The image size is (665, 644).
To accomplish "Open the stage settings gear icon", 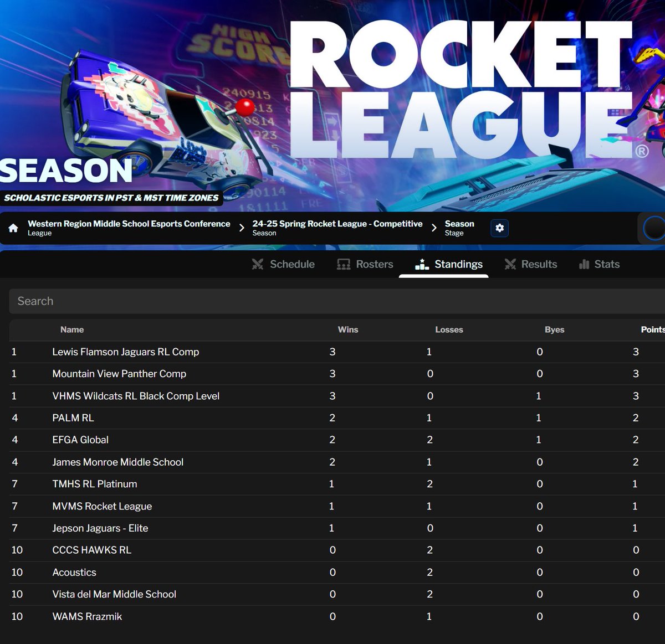I will (499, 228).
